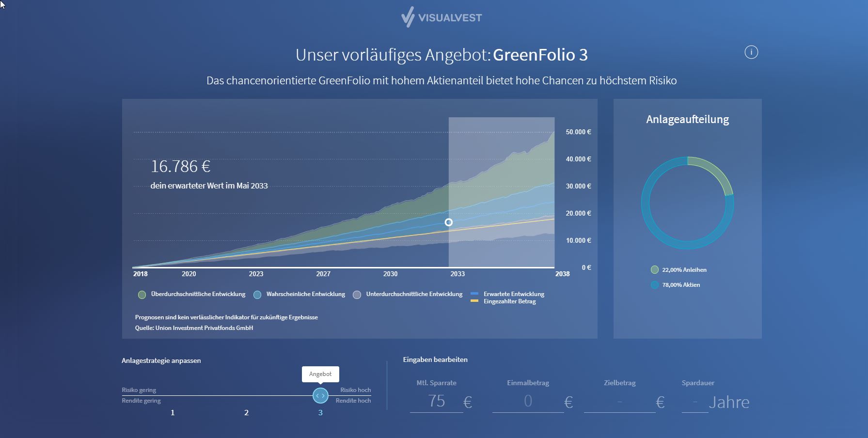Click the 'Anlageaufteilung' heading
The image size is (868, 438).
pos(687,119)
